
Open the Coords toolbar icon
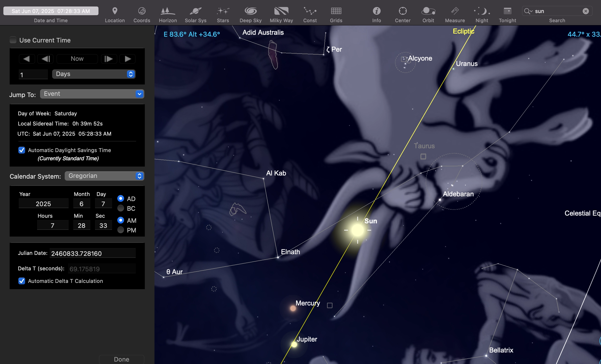click(x=142, y=11)
